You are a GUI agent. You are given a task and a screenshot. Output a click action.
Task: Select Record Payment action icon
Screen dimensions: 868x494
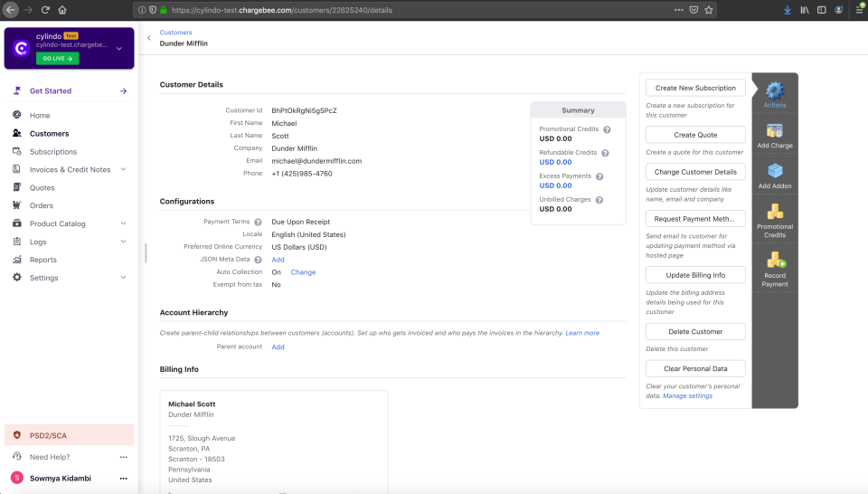pos(775,261)
